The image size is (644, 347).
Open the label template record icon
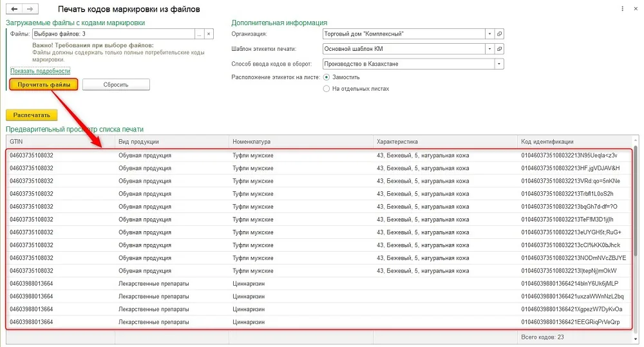point(499,49)
